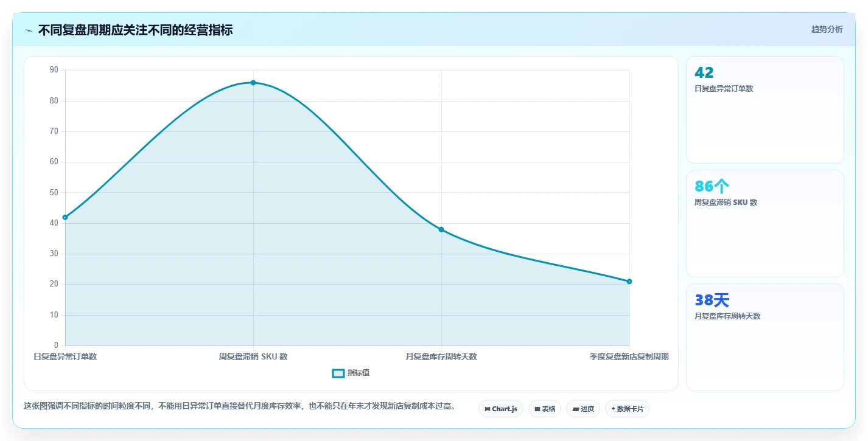Click the data point for 月复盘库存周转天数
The width and height of the screenshot is (868, 441).
click(441, 229)
